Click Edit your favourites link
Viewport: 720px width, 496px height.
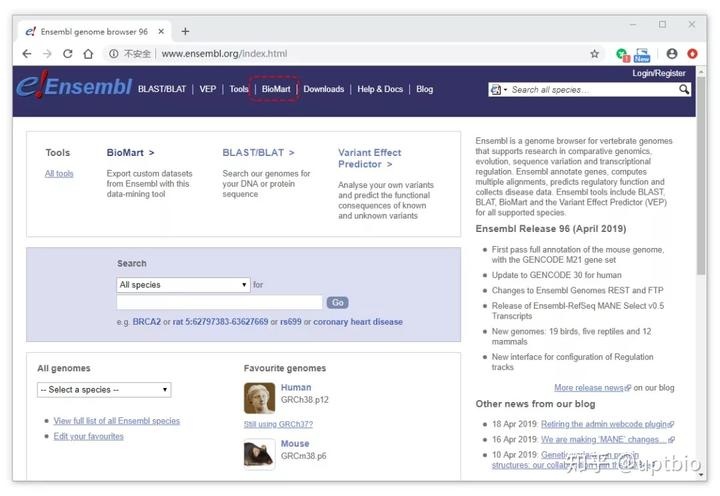[89, 436]
